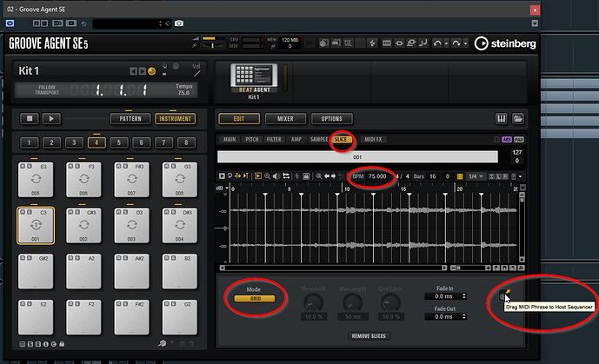
Task: Switch pads to Pattern mode
Action: (x=130, y=119)
